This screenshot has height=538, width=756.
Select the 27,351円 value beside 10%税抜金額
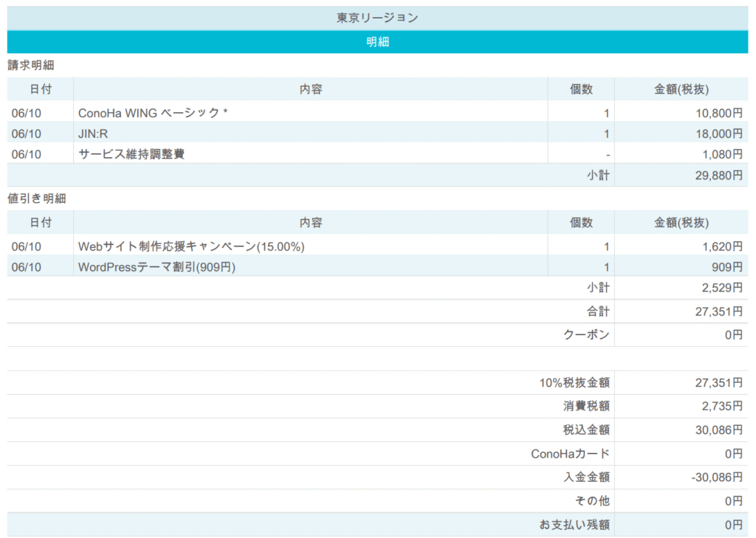(719, 383)
